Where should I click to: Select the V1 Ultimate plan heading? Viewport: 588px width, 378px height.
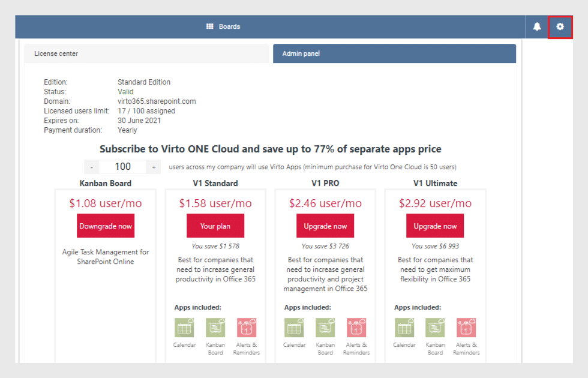pyautogui.click(x=435, y=184)
